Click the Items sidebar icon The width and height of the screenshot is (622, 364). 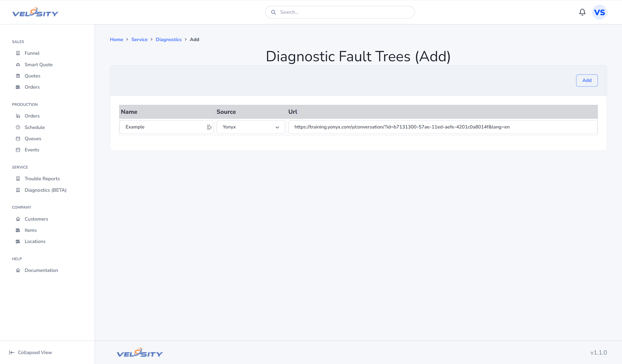click(x=18, y=230)
